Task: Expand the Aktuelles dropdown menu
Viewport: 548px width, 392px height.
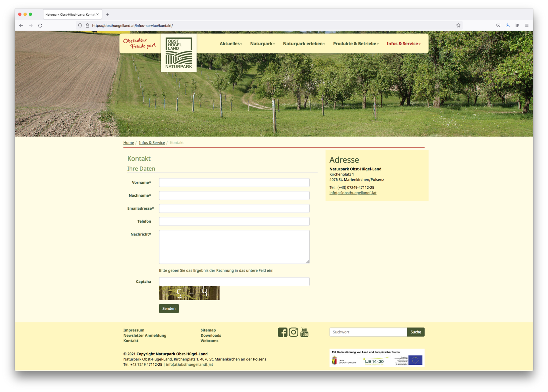Action: 231,44
